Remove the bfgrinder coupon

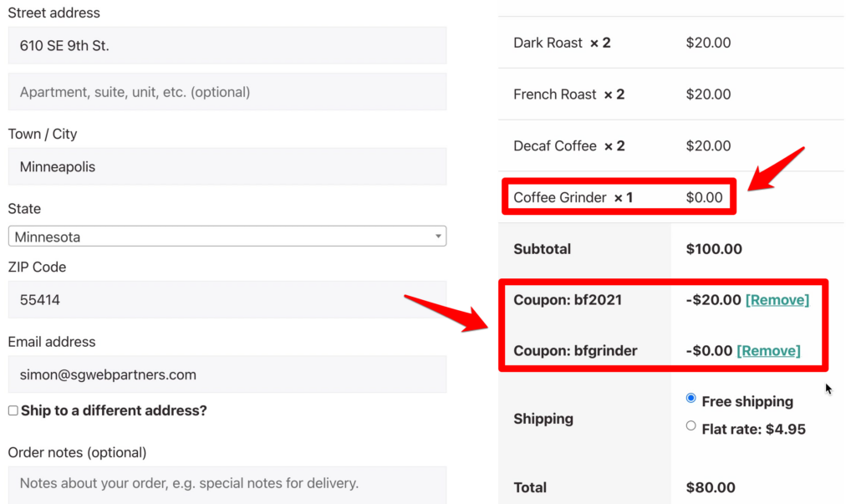[x=769, y=350]
